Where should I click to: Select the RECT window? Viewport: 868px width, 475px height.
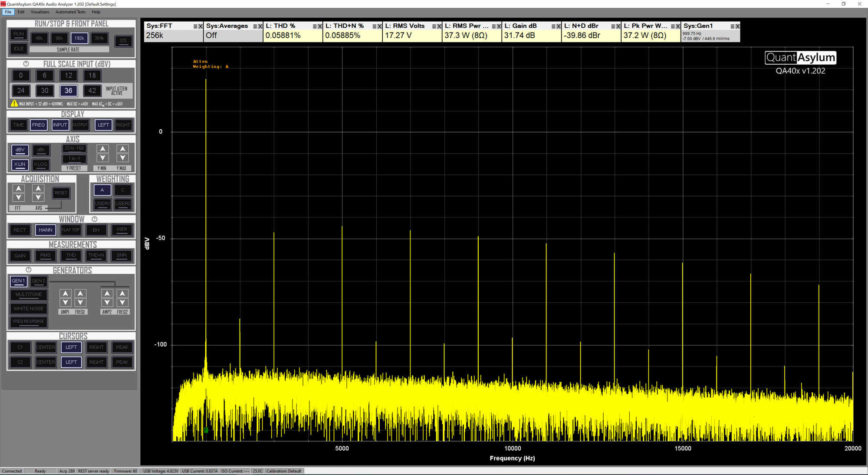coord(20,230)
